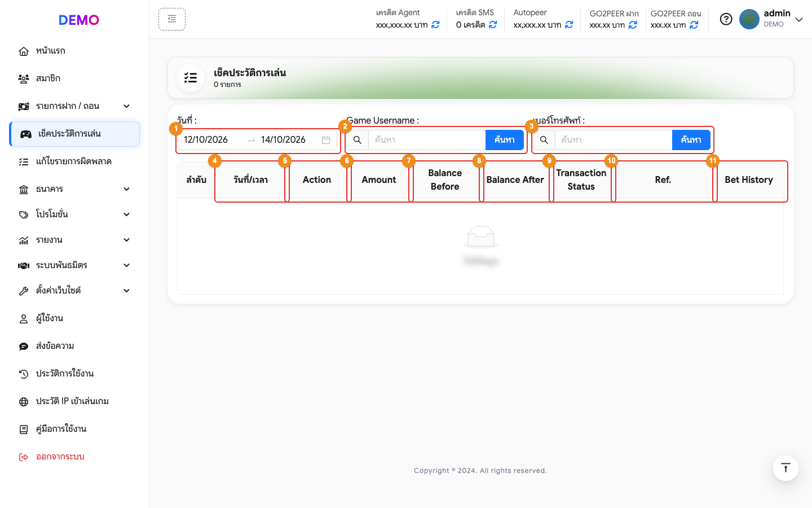Screen dimensions: 812x508
Task: Open ผู้ใช้งาน in the sidebar
Action: coord(74,318)
